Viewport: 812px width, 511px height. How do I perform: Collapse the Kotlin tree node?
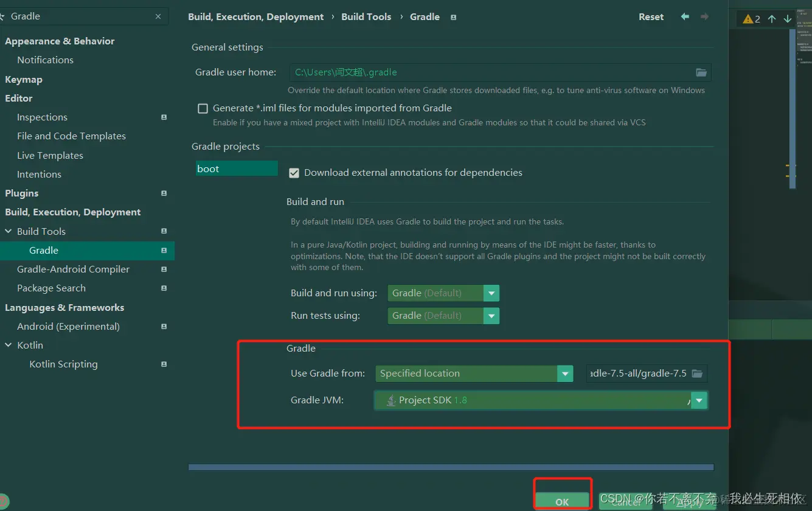tap(9, 345)
